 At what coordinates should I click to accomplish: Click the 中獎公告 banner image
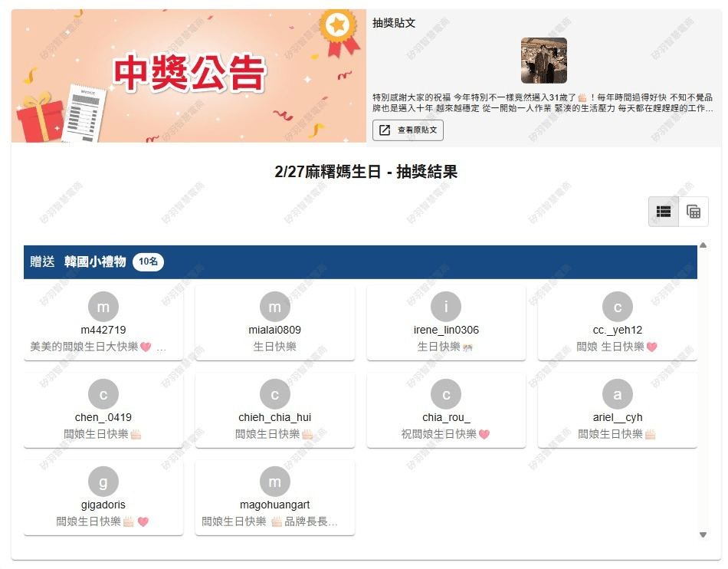point(189,76)
